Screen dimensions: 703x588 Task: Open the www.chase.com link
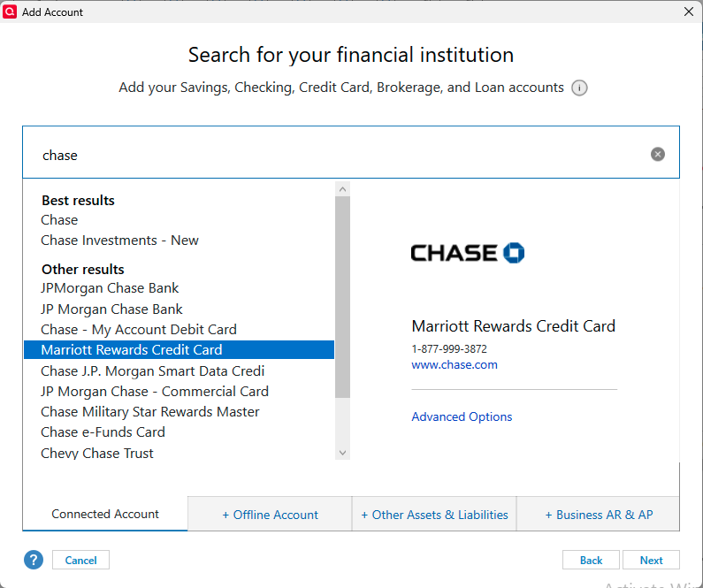tap(455, 365)
